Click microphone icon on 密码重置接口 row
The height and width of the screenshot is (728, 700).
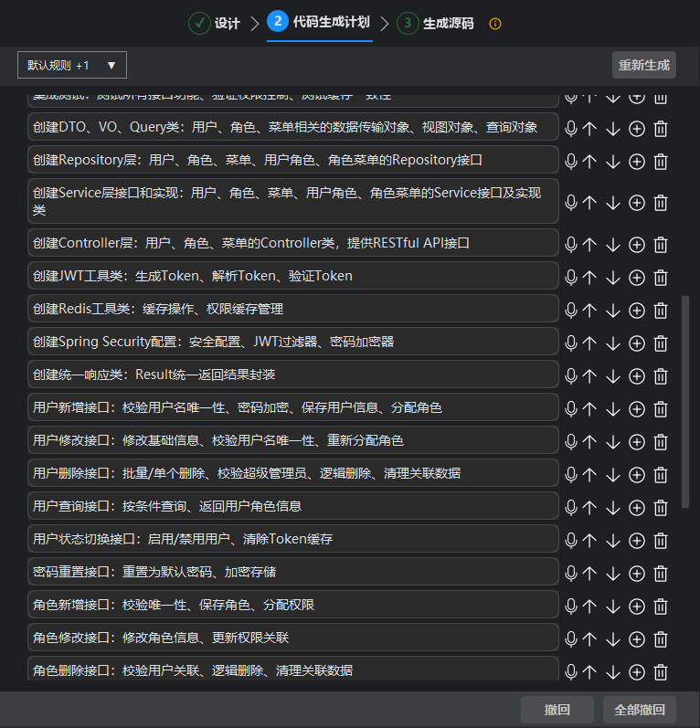click(571, 573)
